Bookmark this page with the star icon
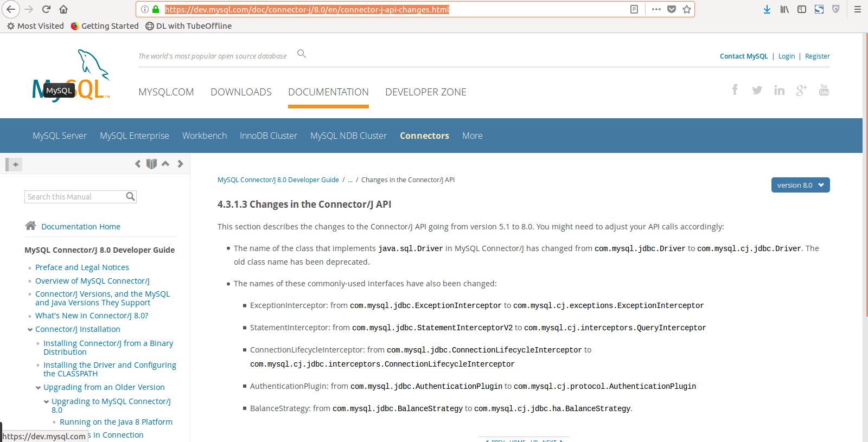 (x=687, y=9)
